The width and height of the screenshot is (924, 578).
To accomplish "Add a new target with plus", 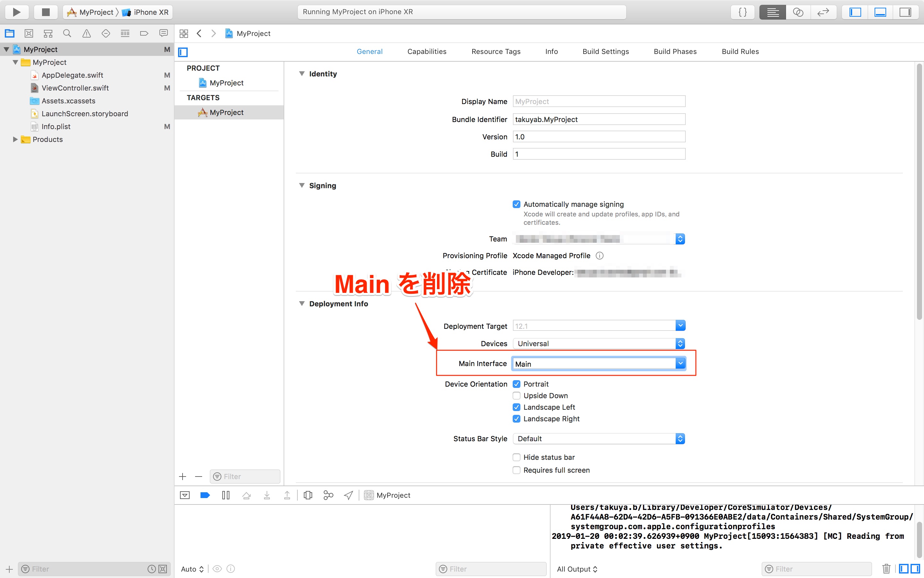I will point(183,477).
